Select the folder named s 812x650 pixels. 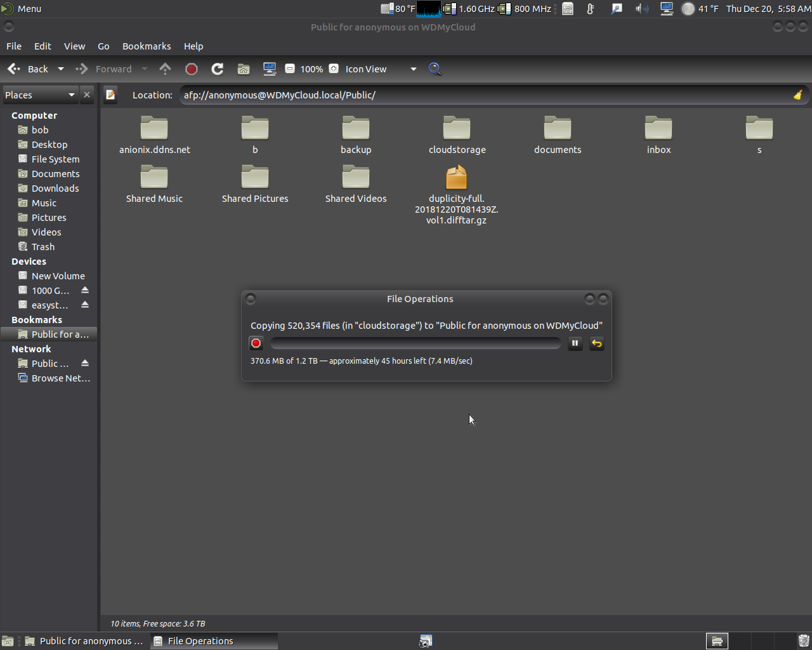(x=759, y=135)
